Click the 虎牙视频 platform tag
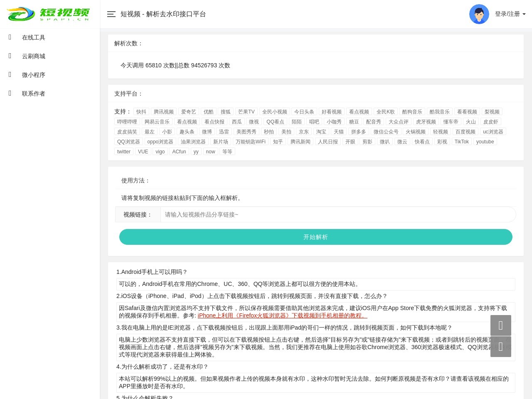 coord(426,122)
